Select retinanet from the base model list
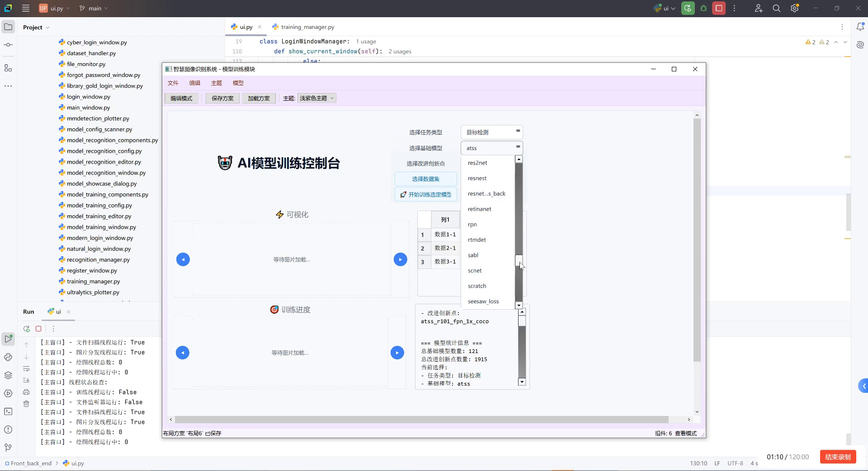This screenshot has width=868, height=471. [480, 209]
